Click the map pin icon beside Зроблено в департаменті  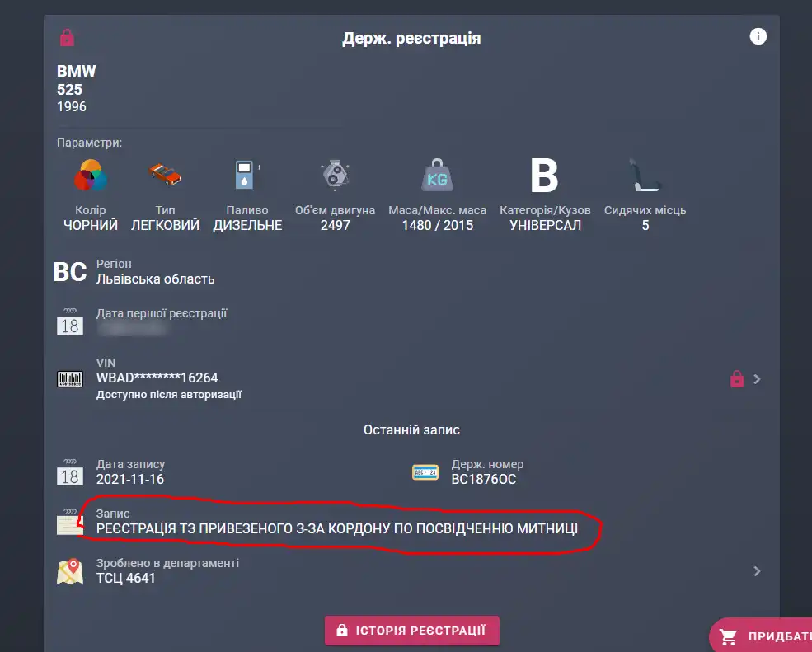70,571
